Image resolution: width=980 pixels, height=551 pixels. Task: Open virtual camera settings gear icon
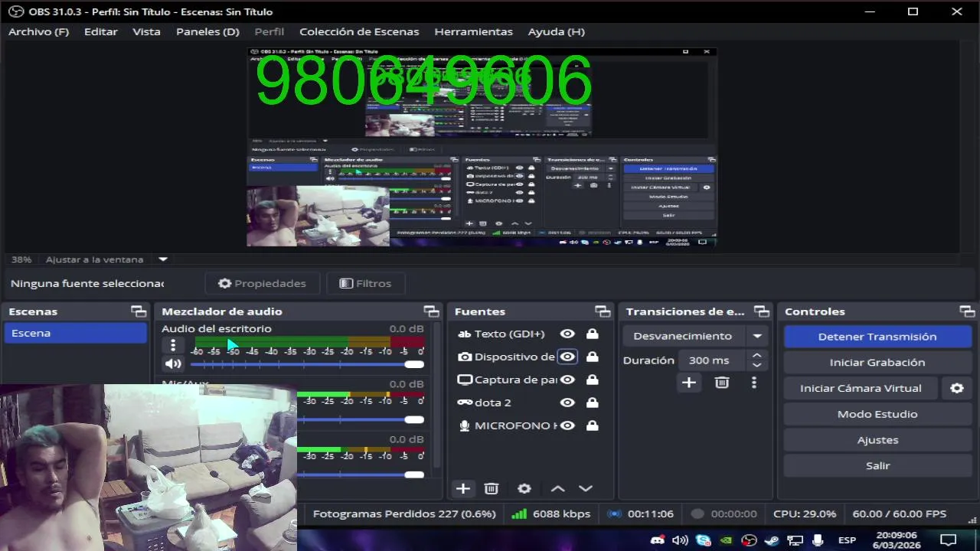[x=957, y=388]
